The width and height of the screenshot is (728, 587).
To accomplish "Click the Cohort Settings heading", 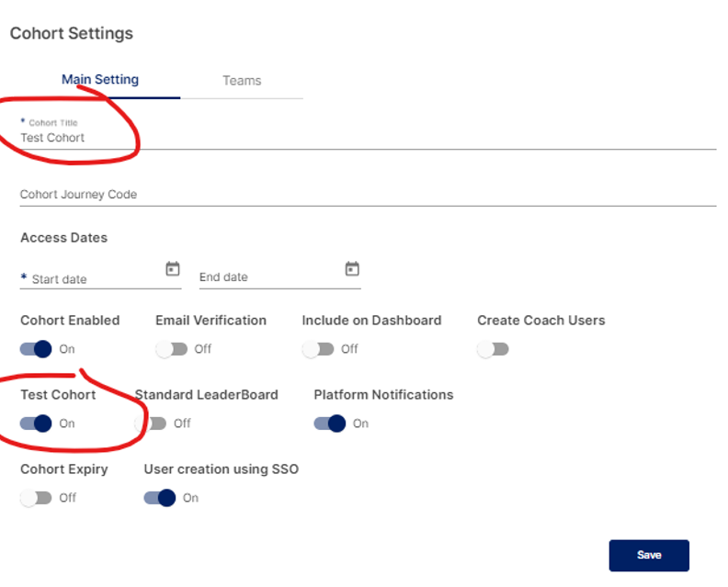I will coord(72,33).
